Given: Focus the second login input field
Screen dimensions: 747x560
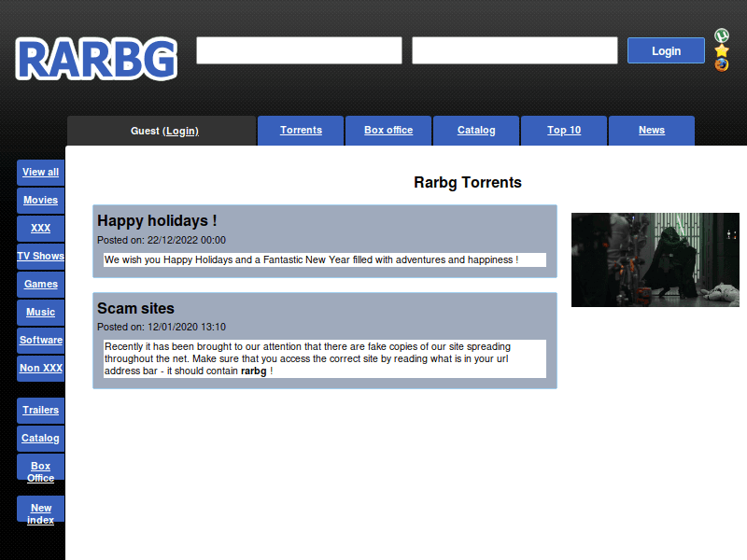Looking at the screenshot, I should click(x=514, y=50).
